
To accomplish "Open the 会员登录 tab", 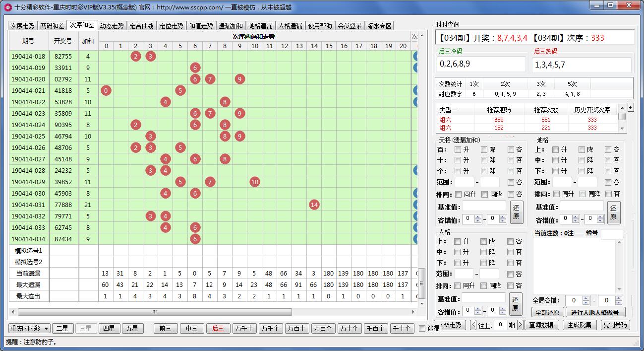I will point(350,26).
